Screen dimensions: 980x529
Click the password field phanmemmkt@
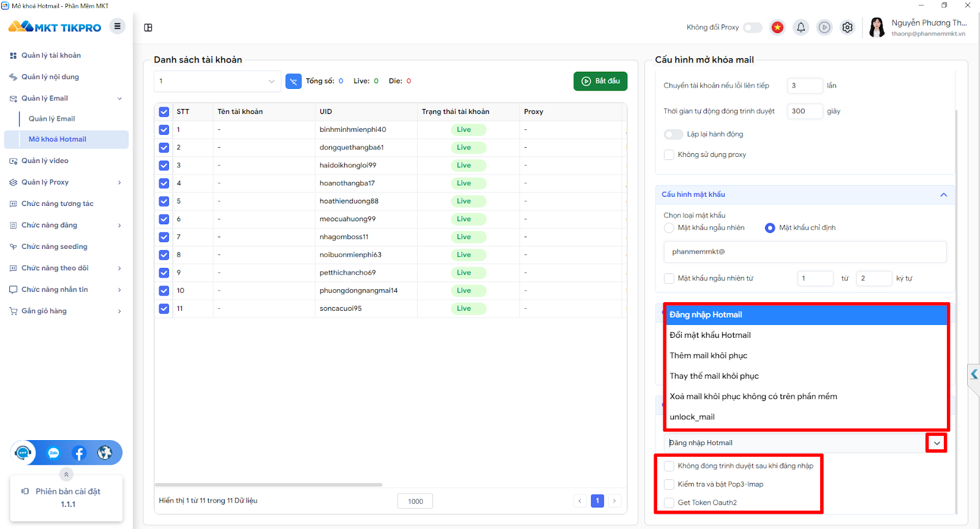[x=805, y=252]
